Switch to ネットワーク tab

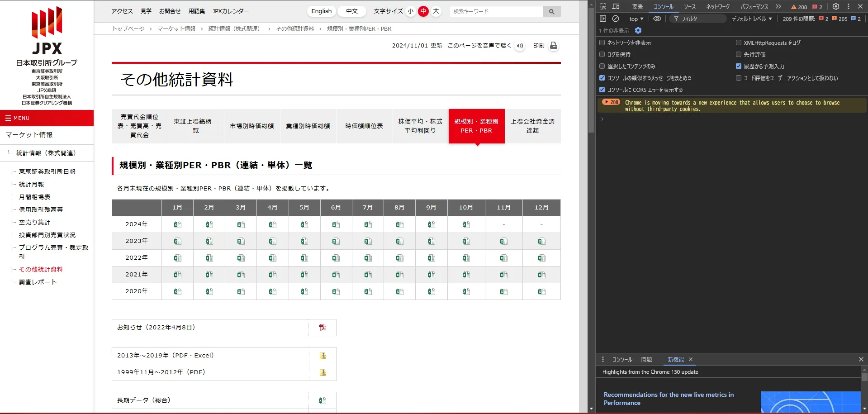click(x=718, y=6)
